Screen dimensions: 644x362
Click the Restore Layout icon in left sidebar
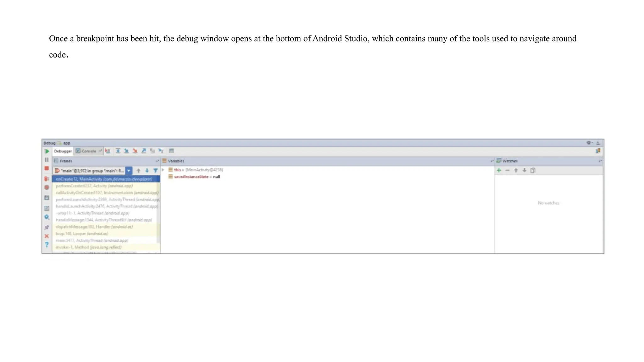pyautogui.click(x=47, y=208)
